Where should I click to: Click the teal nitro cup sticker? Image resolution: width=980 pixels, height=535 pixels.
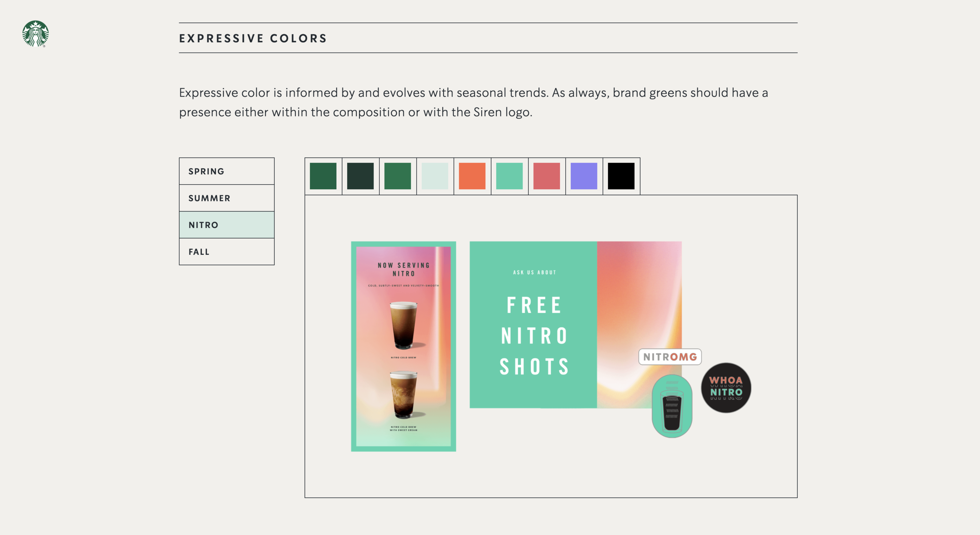tap(672, 406)
